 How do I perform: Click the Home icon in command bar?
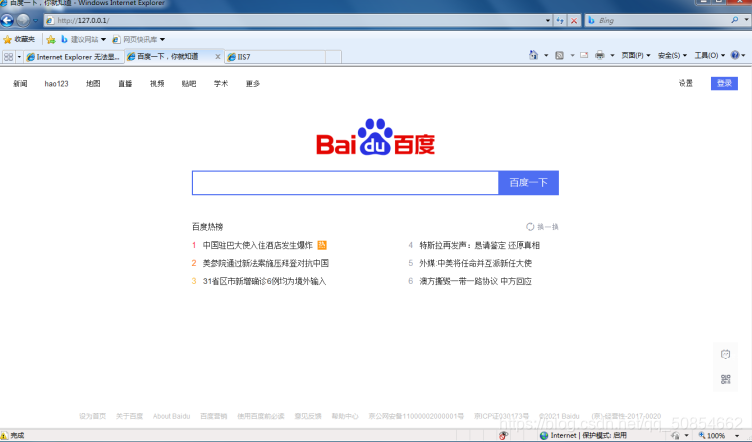[533, 55]
